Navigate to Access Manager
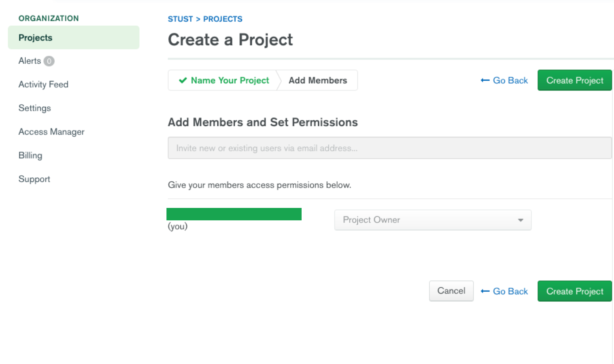The height and width of the screenshot is (364, 614). tap(51, 132)
